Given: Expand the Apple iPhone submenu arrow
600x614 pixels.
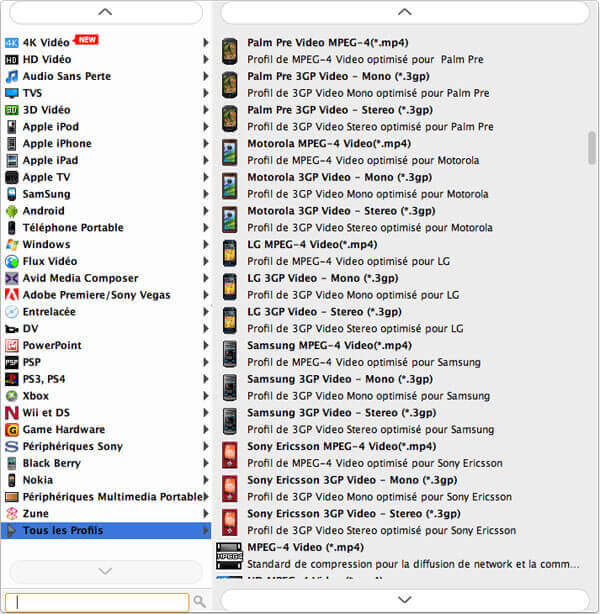Looking at the screenshot, I should point(206,144).
